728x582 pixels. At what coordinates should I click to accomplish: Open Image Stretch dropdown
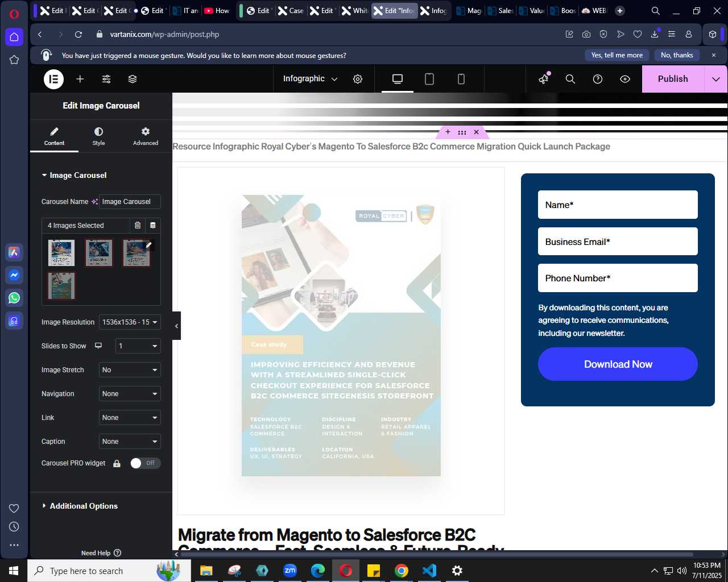[x=130, y=370]
